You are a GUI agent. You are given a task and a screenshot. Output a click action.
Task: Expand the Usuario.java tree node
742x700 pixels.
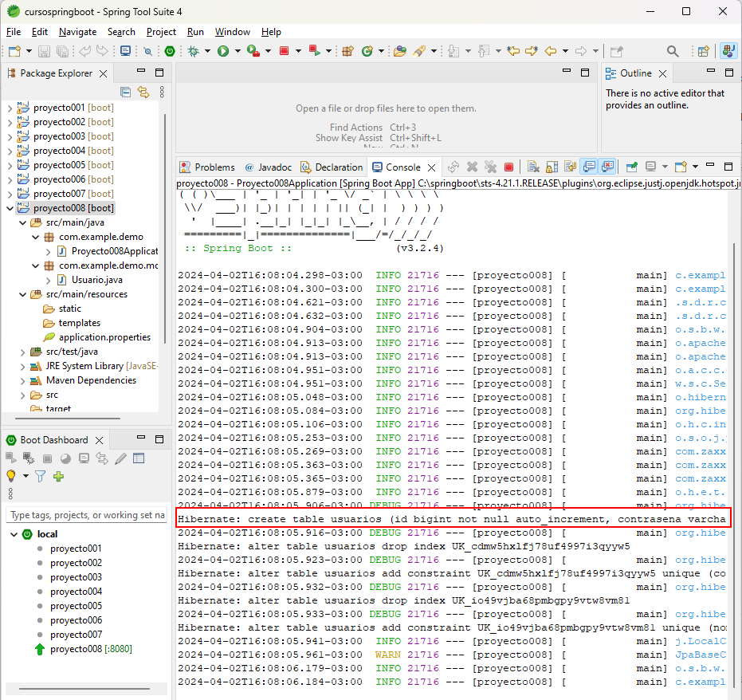49,280
